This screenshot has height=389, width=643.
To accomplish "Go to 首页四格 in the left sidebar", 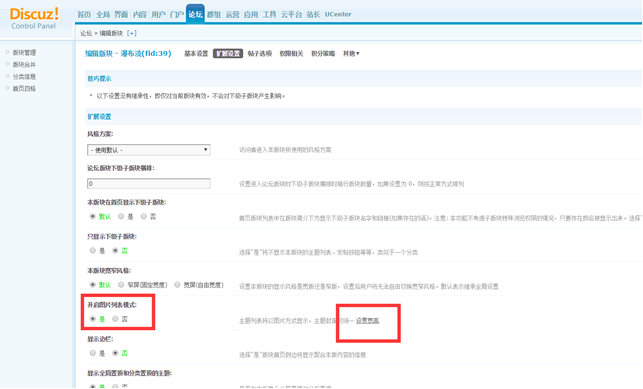I will point(24,89).
